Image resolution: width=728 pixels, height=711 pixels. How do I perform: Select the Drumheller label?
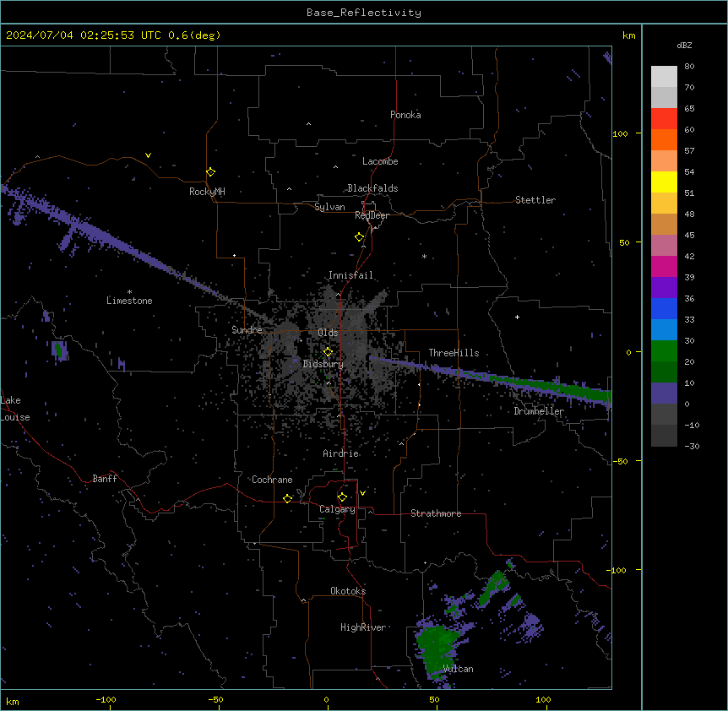539,411
